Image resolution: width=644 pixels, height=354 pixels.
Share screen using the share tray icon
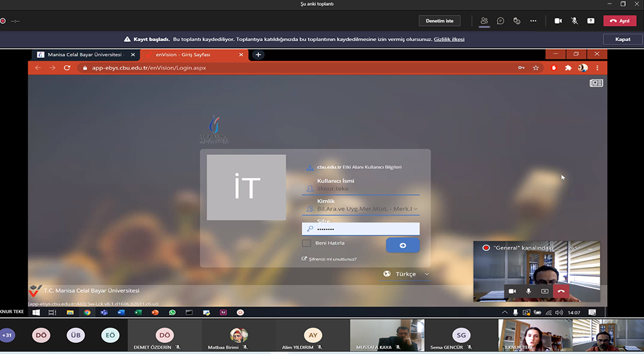[591, 21]
